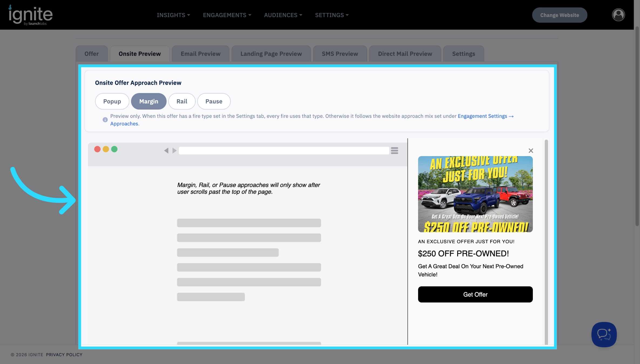Select the Pause approach option
The image size is (640, 364).
tap(214, 101)
